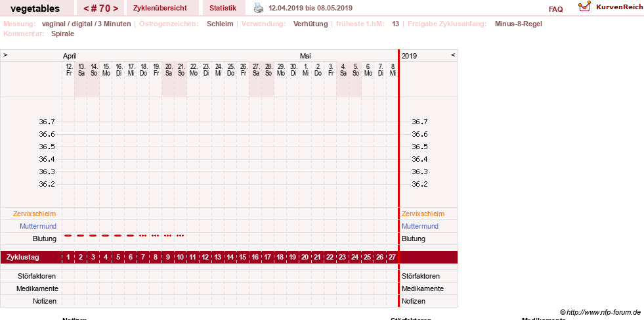Click the '8. Mi' date header

[393, 70]
